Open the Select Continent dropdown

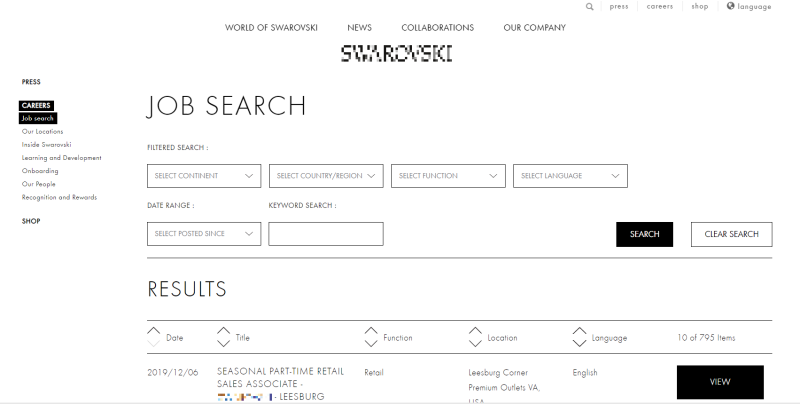pyautogui.click(x=204, y=176)
